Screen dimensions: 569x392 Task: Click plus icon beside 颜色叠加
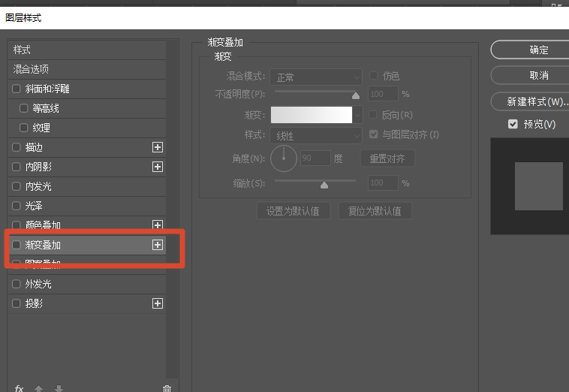[x=158, y=225]
